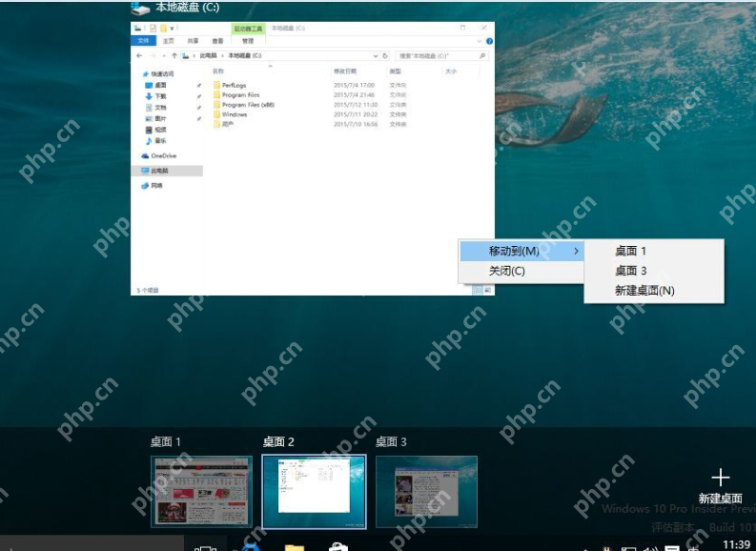Open 图片 pictures in navigation pane
The height and width of the screenshot is (551, 756).
click(x=155, y=118)
